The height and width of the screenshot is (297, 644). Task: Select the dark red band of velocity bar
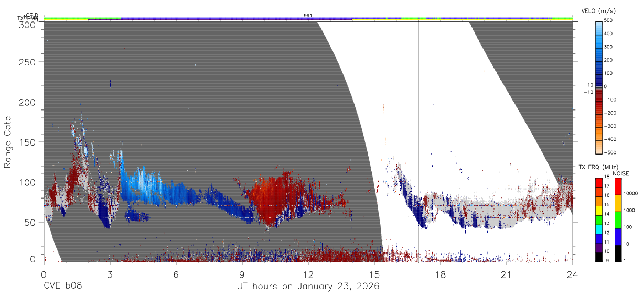599,94
